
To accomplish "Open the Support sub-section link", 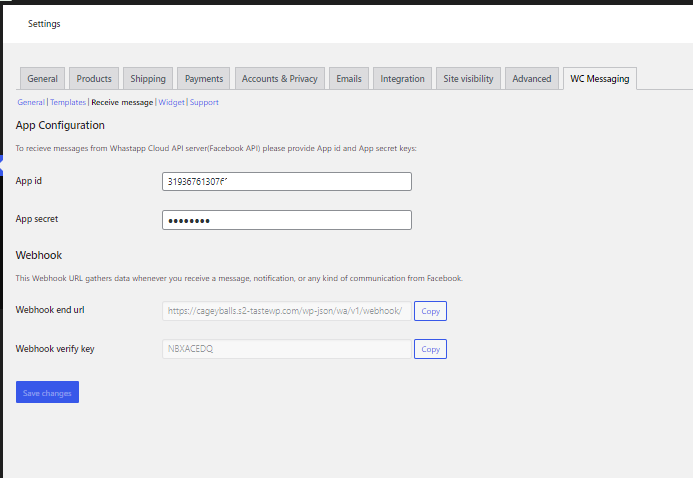I will [204, 102].
